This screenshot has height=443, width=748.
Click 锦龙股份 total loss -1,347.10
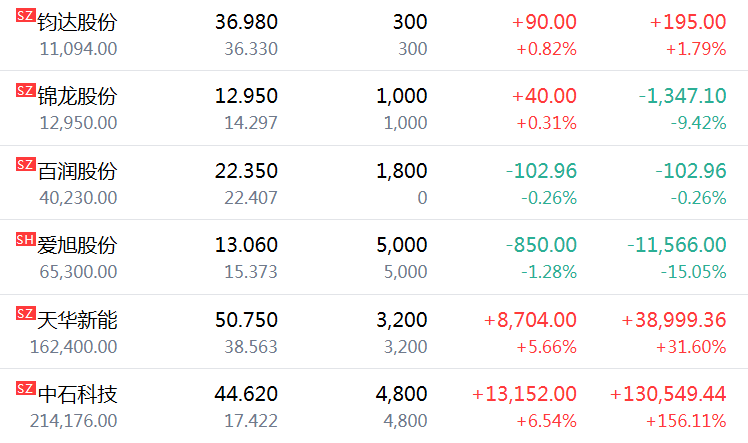pos(682,96)
